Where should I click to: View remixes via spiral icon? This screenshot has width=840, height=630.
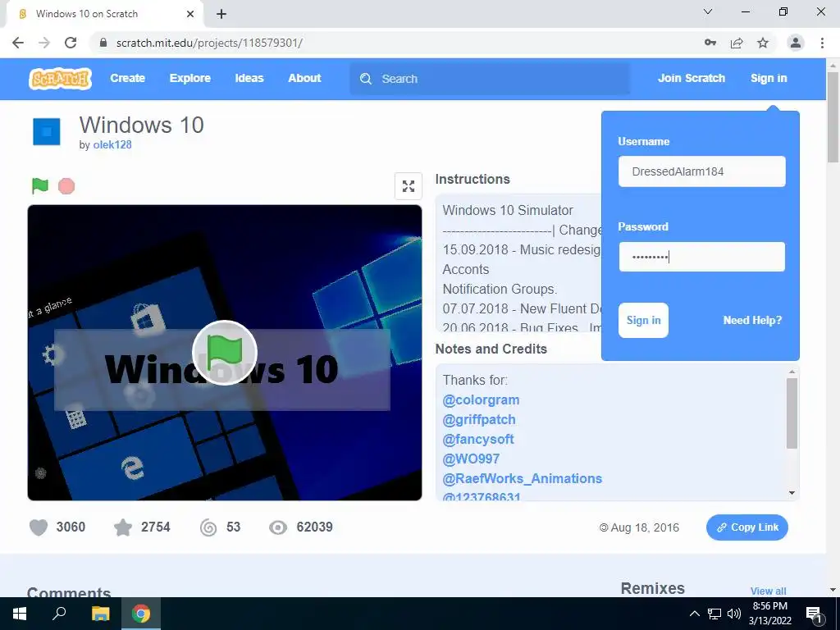point(208,527)
